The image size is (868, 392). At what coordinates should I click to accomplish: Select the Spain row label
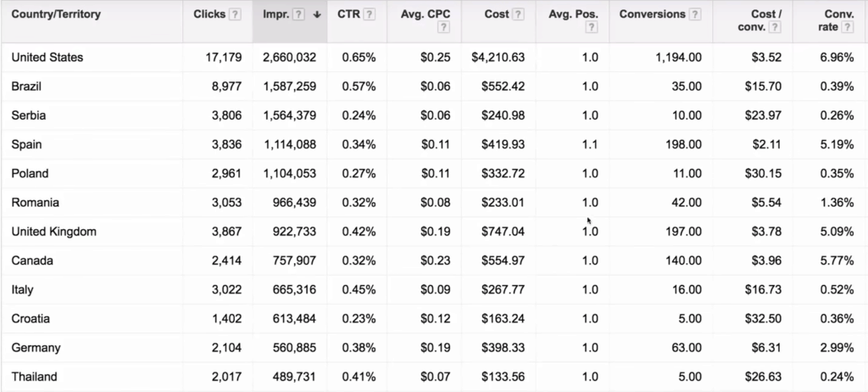[x=26, y=145]
